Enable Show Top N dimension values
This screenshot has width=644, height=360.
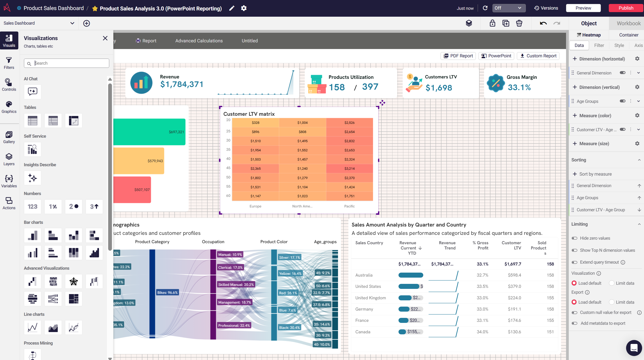point(575,250)
